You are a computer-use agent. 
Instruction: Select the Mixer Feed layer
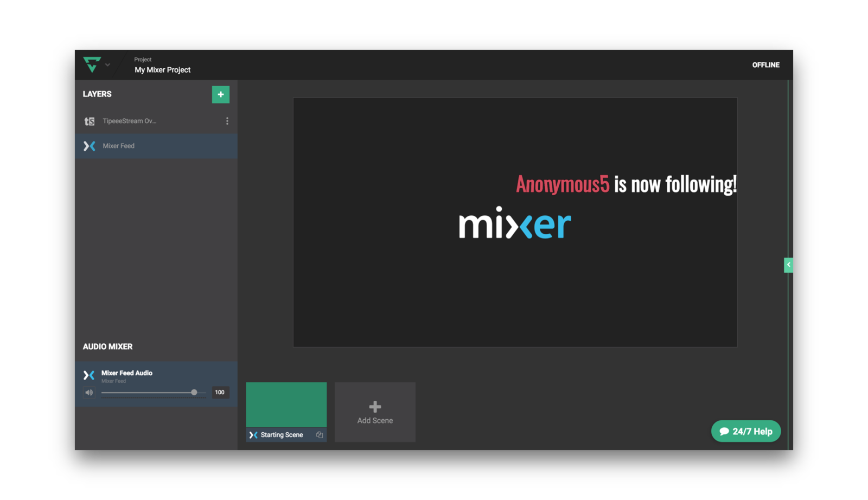tap(156, 146)
